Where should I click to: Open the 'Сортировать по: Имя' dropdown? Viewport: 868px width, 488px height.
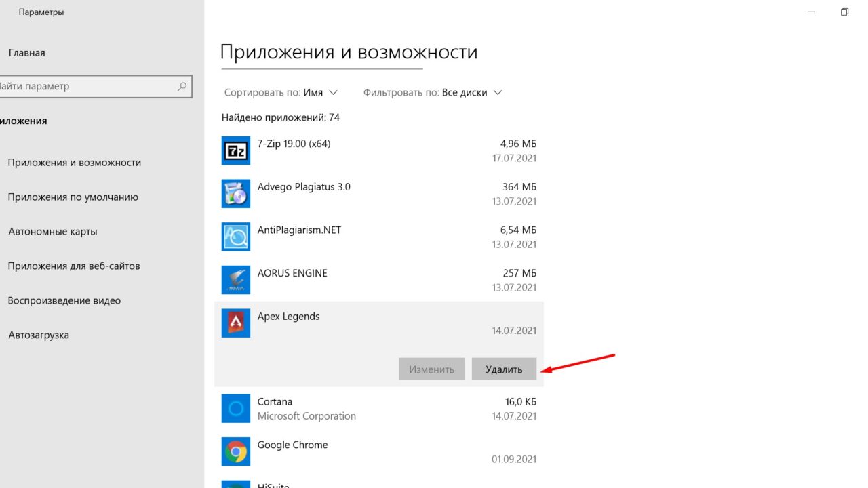tap(281, 92)
